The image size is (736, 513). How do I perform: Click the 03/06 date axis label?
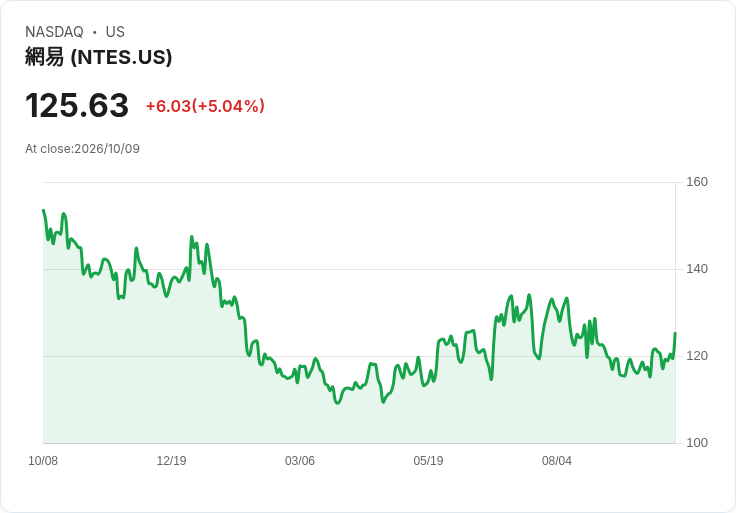(x=299, y=460)
